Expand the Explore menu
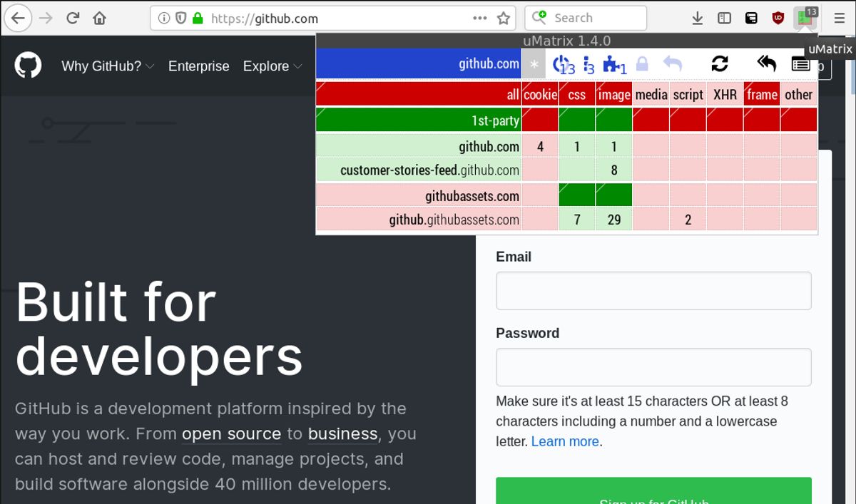 pos(272,66)
